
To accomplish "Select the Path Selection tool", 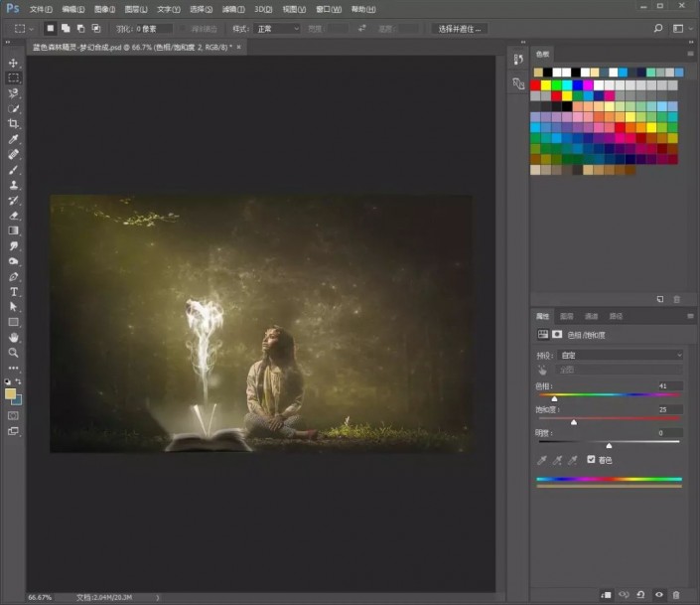I will tap(13, 307).
